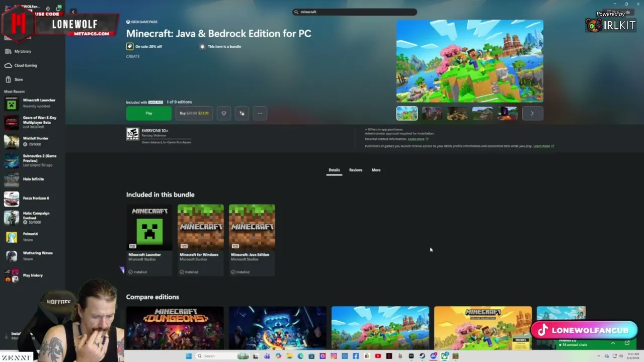Image resolution: width=644 pixels, height=362 pixels.
Task: Click the ESRB Everyone 10+ rating badge
Action: 132,134
